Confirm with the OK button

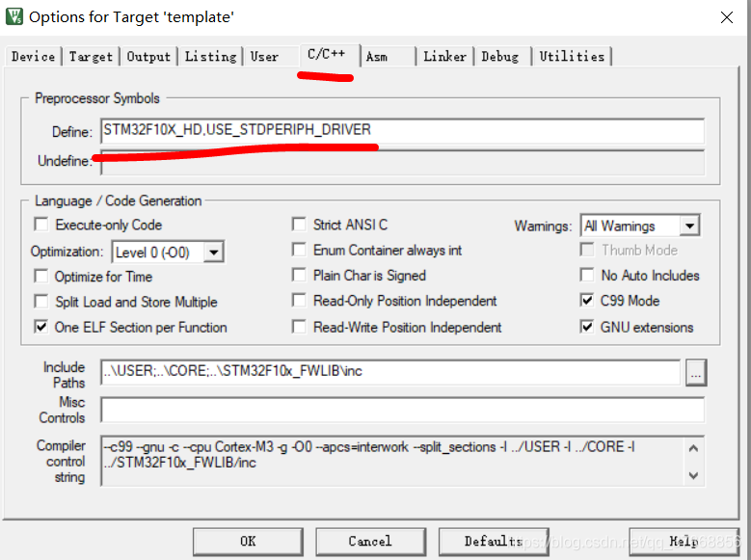click(248, 542)
